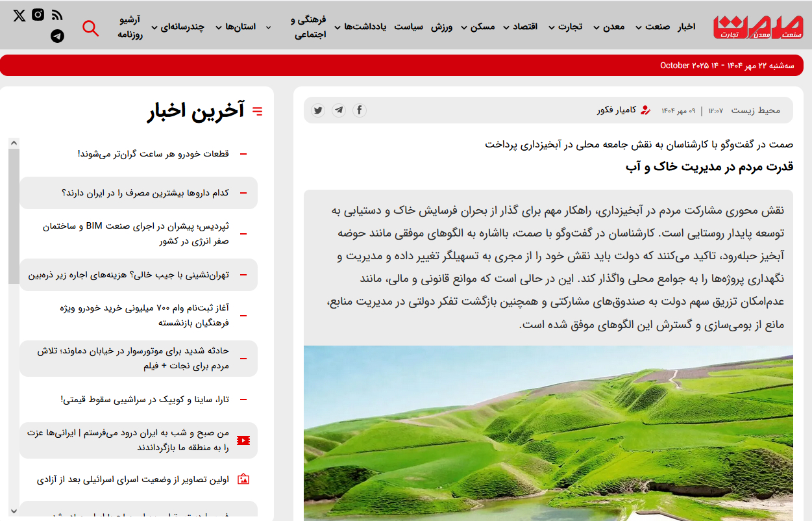This screenshot has width=812, height=521.
Task: Click the green hills article image
Action: click(x=548, y=433)
